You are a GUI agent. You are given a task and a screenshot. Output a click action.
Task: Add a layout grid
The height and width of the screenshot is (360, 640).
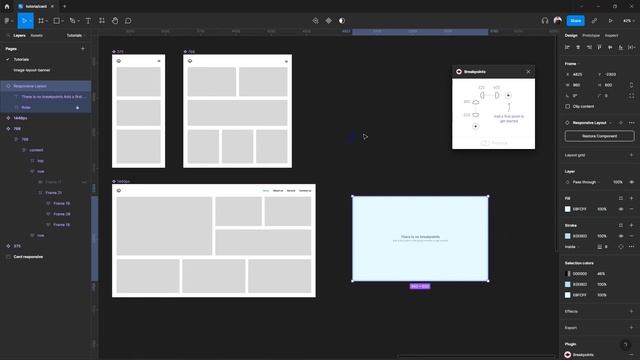[631, 155]
